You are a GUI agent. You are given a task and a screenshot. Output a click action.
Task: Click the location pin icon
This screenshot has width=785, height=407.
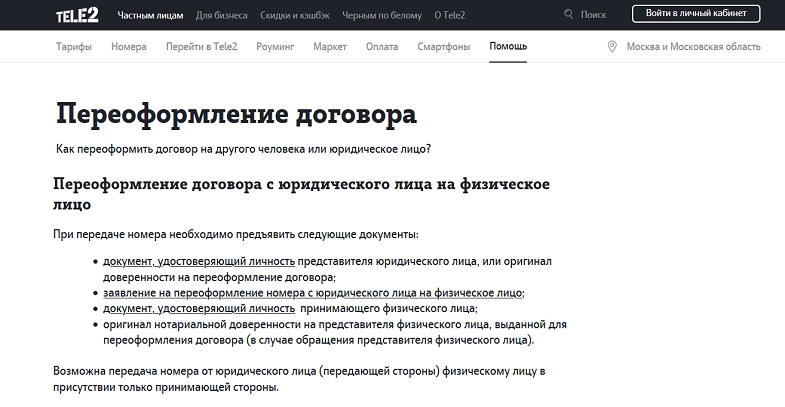612,47
